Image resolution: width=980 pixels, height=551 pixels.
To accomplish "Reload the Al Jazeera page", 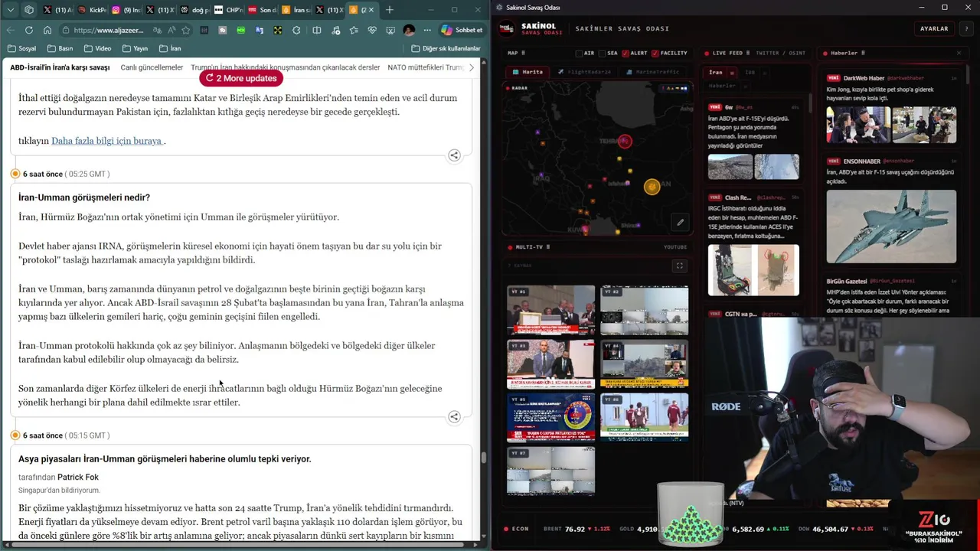I will click(x=29, y=30).
